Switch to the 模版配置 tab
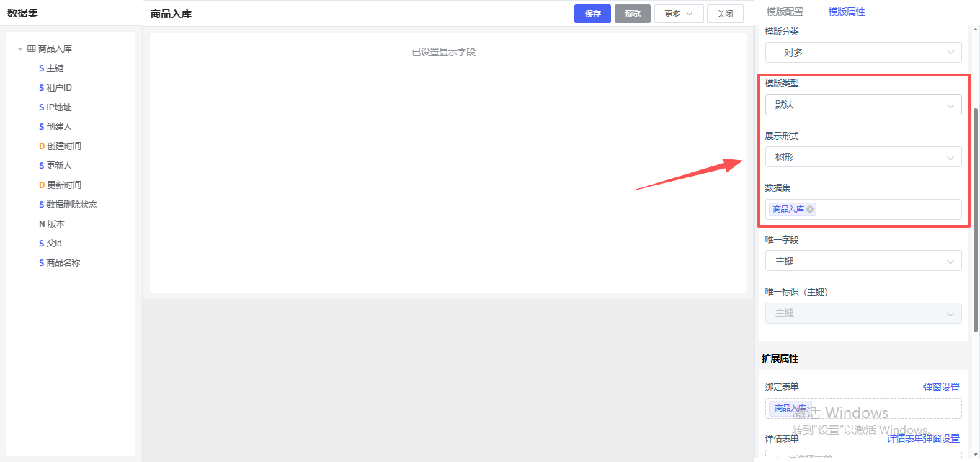 tap(785, 12)
